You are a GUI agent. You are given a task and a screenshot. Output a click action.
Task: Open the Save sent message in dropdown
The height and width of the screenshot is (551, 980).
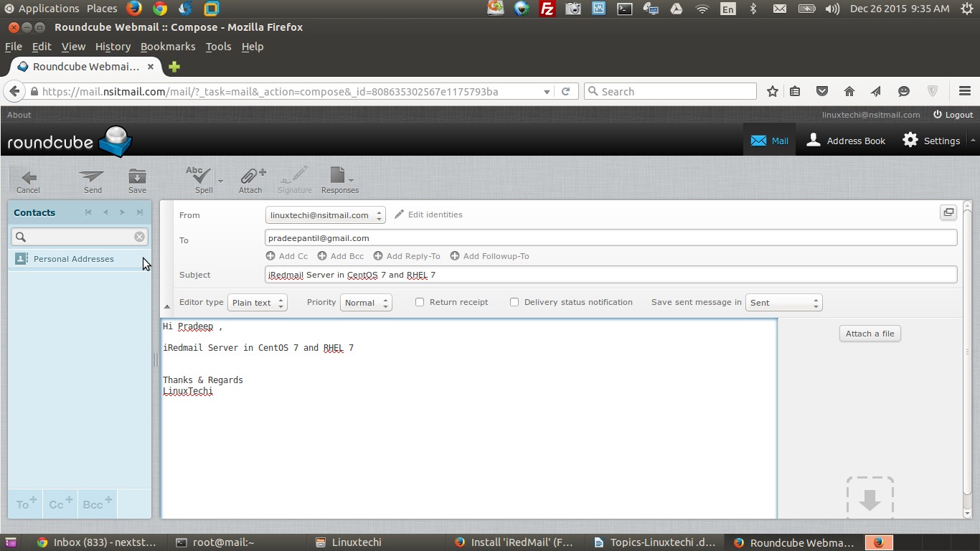[783, 302]
